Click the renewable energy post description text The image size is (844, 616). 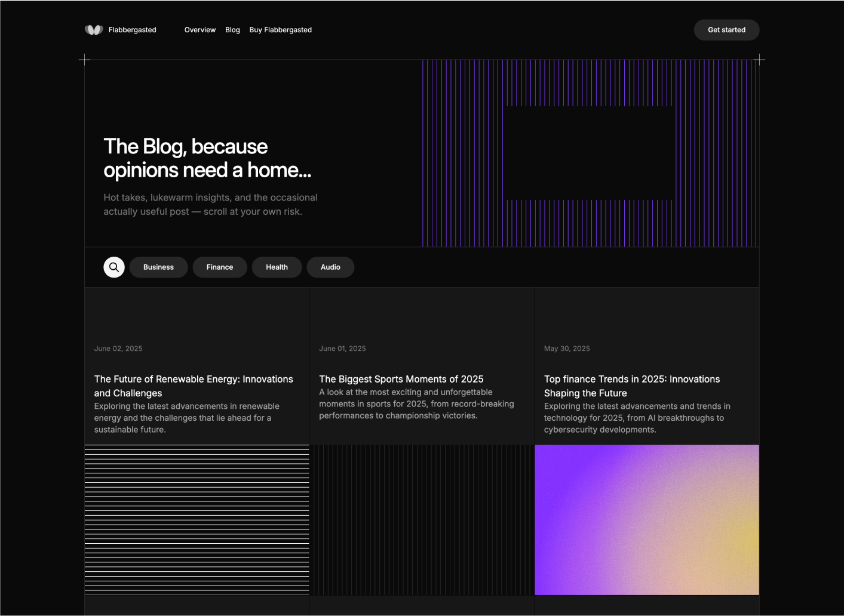pos(186,418)
